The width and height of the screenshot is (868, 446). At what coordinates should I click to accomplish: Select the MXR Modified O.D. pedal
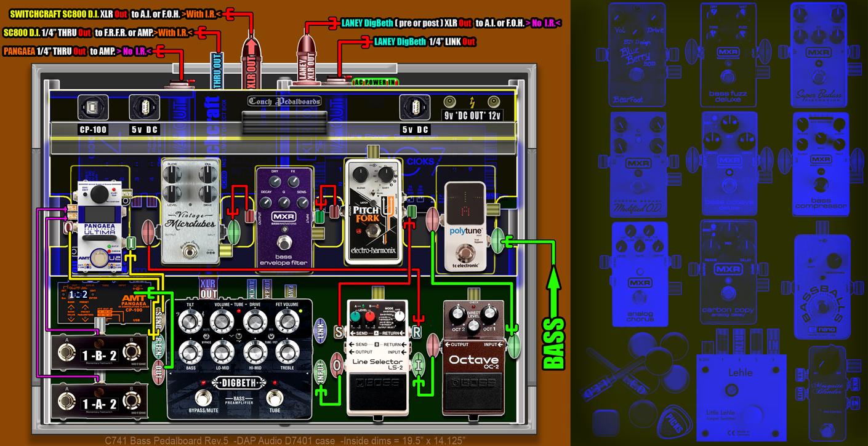[x=638, y=164]
